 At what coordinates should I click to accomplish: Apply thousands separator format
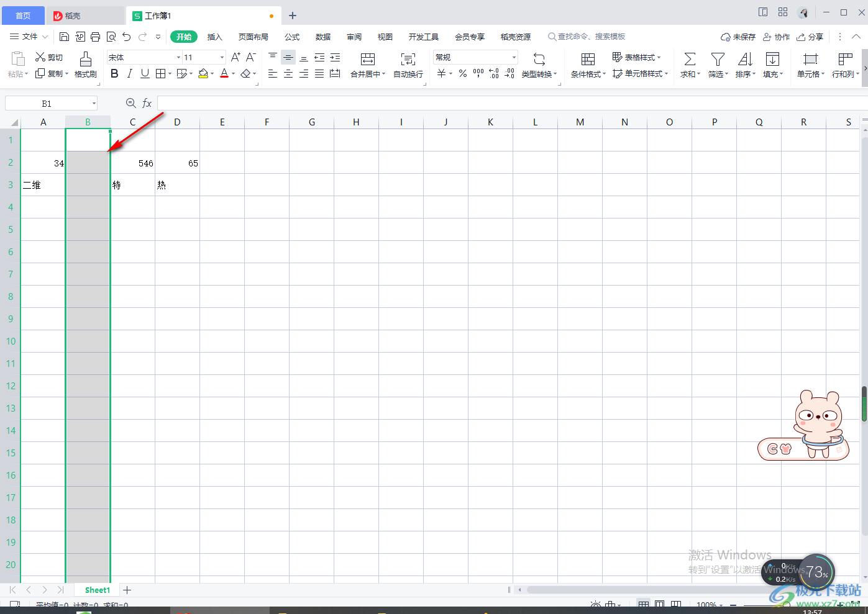click(478, 73)
